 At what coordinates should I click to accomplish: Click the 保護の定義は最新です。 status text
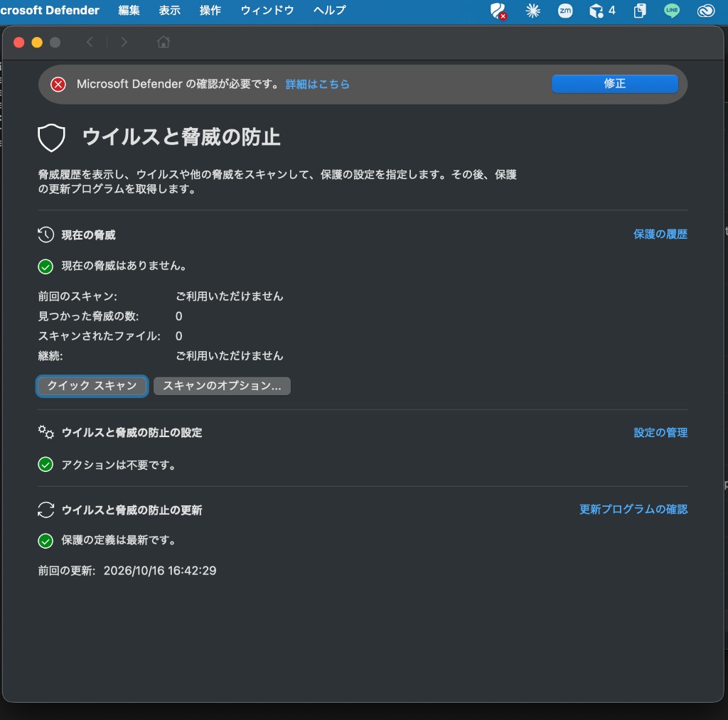click(119, 540)
